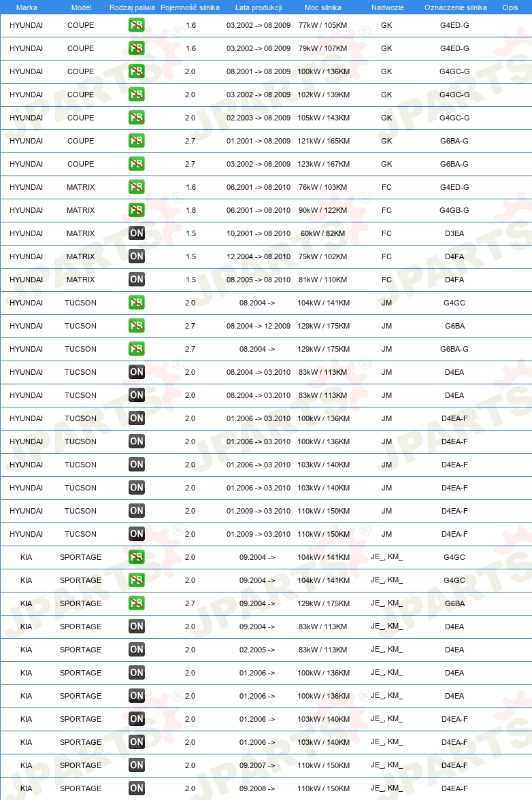Click the 102kW / 139KM power cell
Viewport: 532px width, 800px height.
tap(323, 95)
